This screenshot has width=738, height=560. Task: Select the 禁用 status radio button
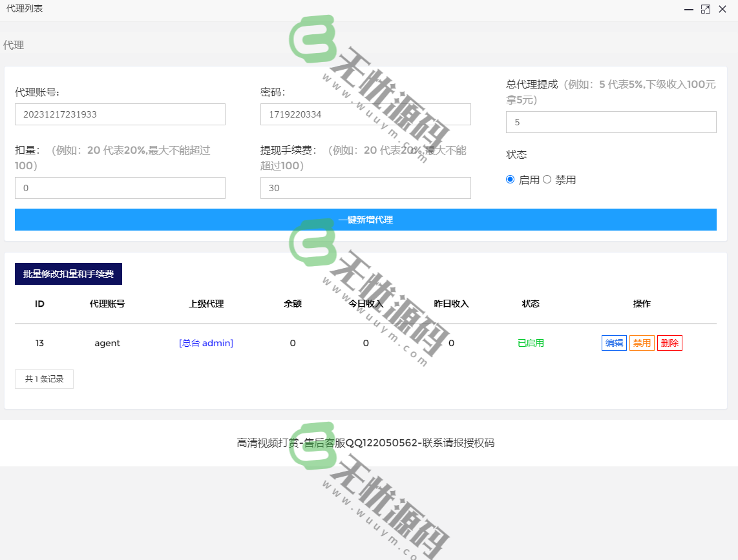547,180
